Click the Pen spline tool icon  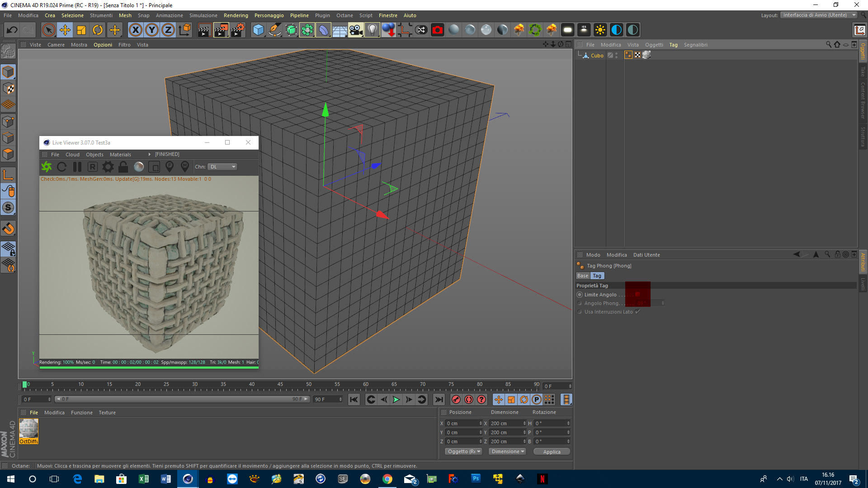tap(274, 30)
